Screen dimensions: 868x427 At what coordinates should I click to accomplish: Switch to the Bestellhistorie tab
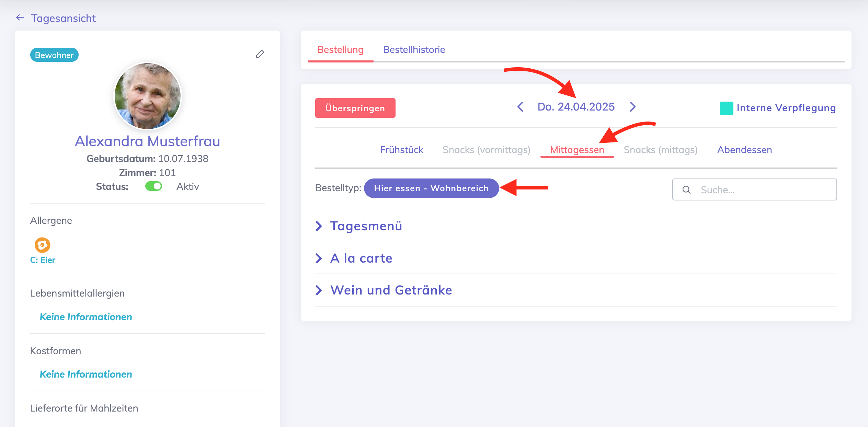(414, 50)
